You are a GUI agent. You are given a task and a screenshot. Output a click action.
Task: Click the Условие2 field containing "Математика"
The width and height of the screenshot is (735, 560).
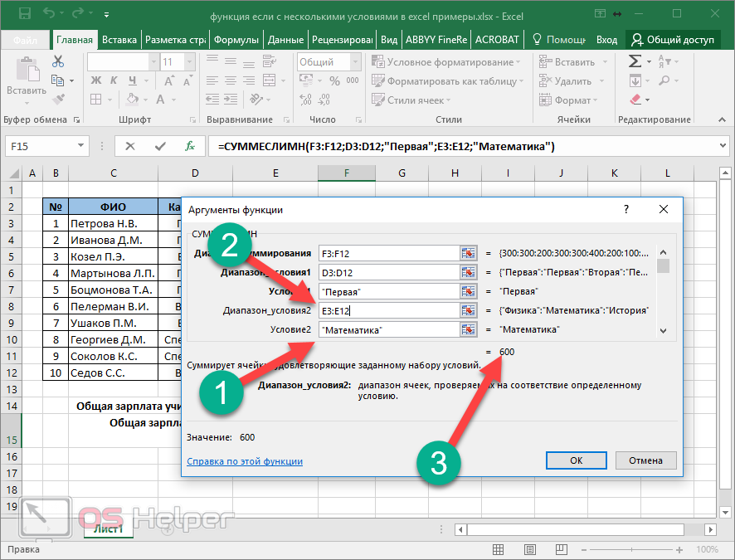[388, 329]
